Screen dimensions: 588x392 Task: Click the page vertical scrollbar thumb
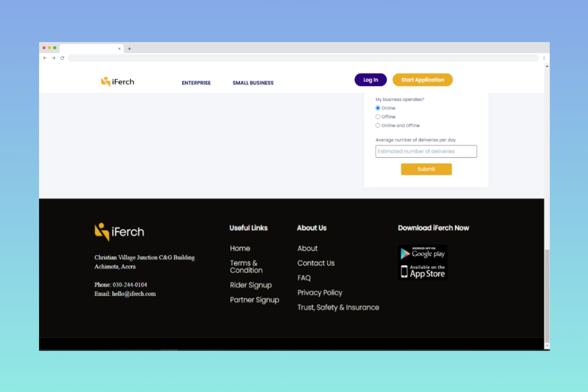(546, 295)
